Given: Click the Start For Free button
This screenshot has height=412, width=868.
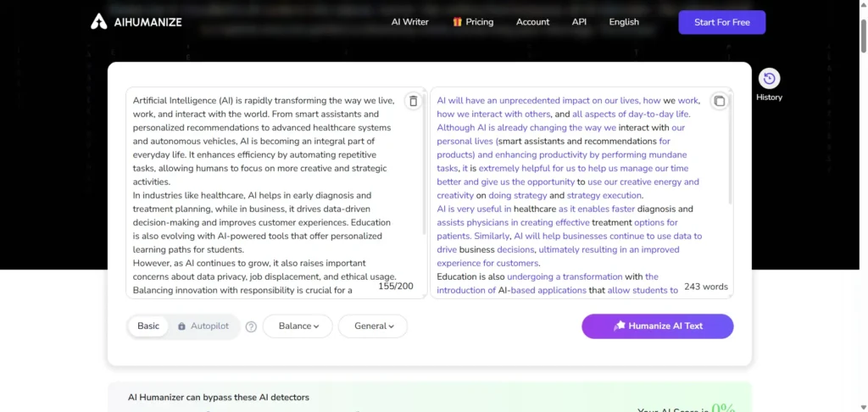Looking at the screenshot, I should tap(722, 22).
